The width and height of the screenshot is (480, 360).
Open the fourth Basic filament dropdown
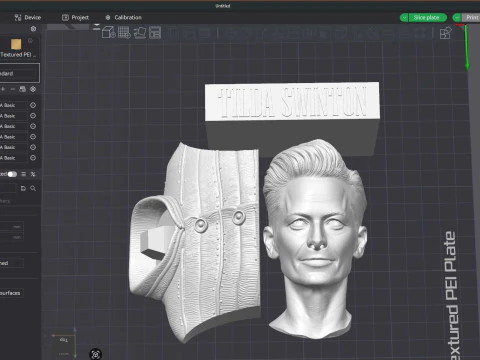point(13,137)
